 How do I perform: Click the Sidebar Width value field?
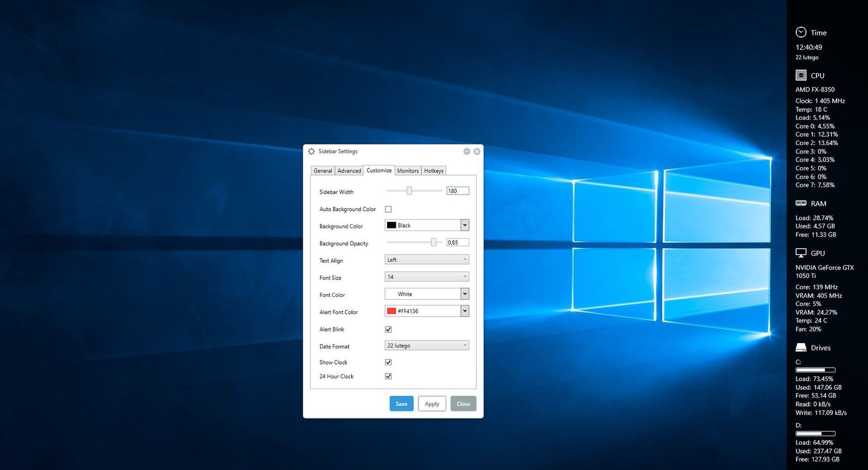coord(458,191)
